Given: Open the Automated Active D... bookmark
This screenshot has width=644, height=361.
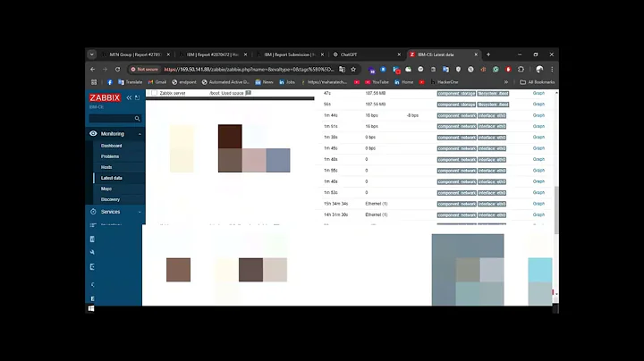Looking at the screenshot, I should click(225, 82).
